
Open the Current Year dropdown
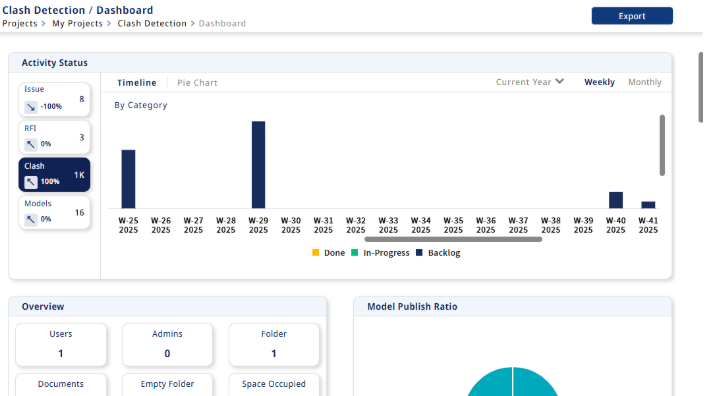pyautogui.click(x=530, y=82)
